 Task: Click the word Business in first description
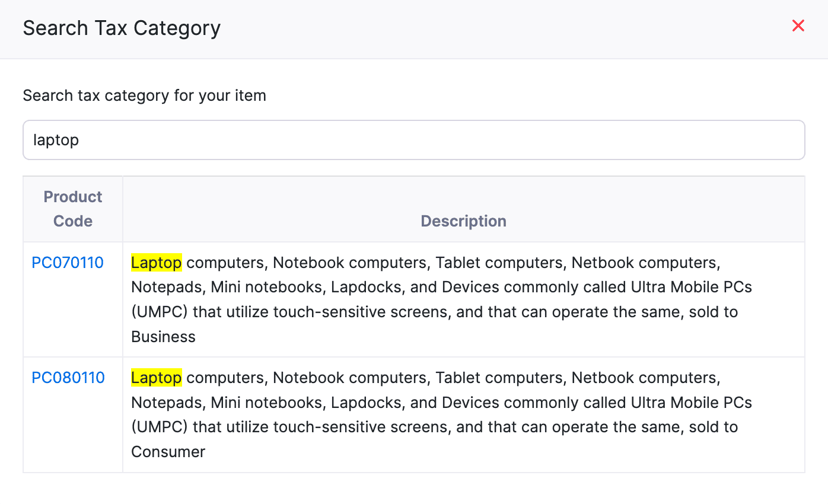163,337
